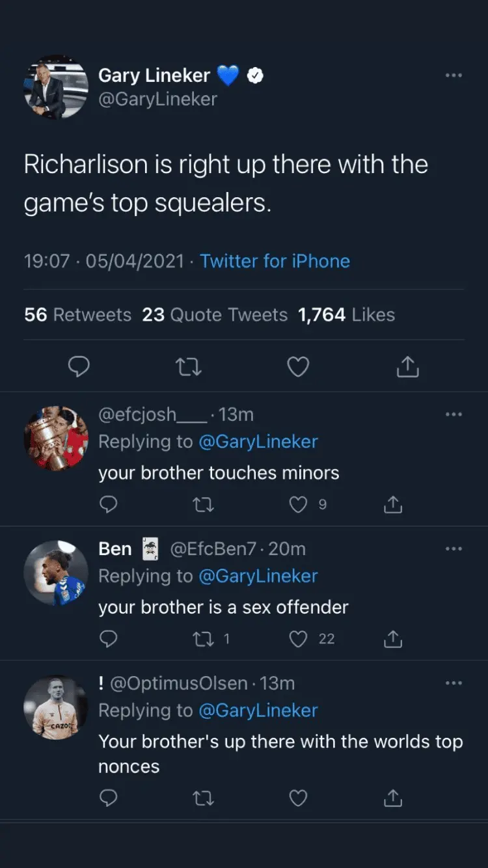Open the Twitter for iPhone link
Screen dimensions: 488x868
pyautogui.click(x=275, y=262)
